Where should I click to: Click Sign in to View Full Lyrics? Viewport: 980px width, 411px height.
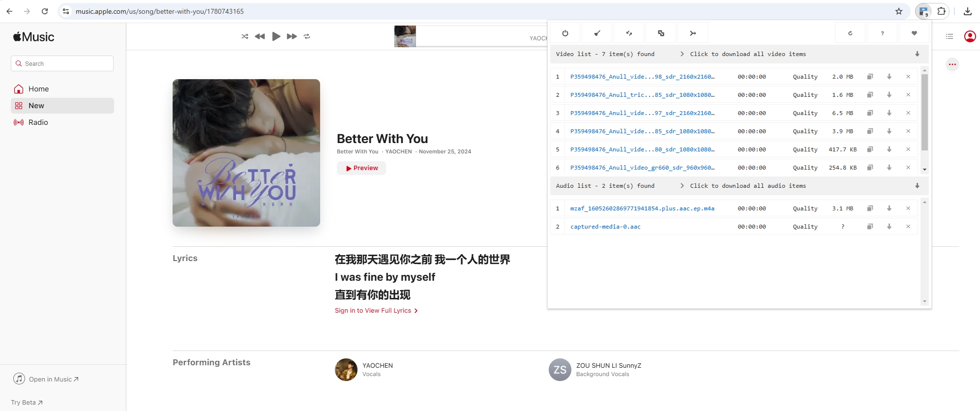pyautogui.click(x=376, y=311)
